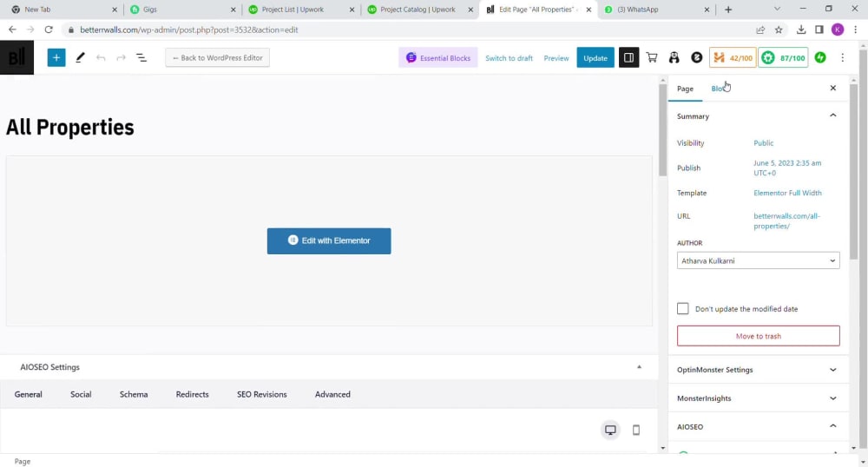This screenshot has width=868, height=467.
Task: Expand the MonsterInsights panel
Action: click(758, 398)
